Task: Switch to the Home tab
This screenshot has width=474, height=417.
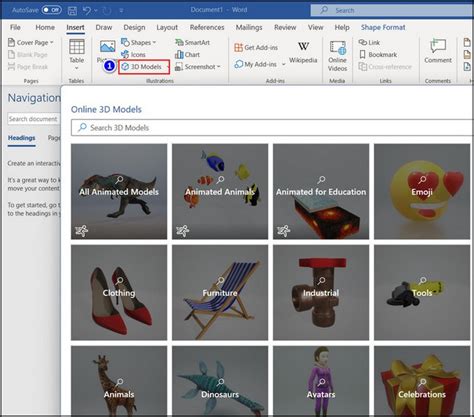Action: (x=45, y=27)
